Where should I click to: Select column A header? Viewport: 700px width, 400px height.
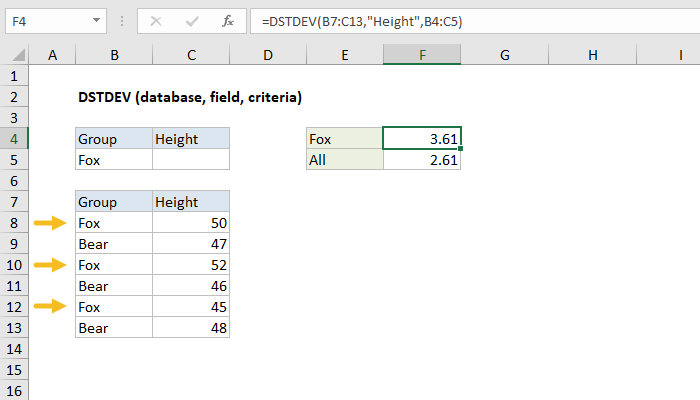coord(52,55)
